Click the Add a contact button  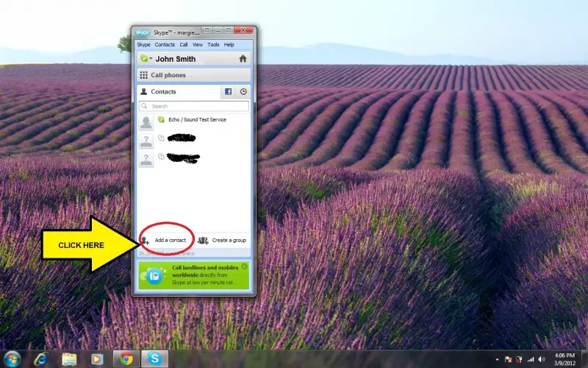164,241
